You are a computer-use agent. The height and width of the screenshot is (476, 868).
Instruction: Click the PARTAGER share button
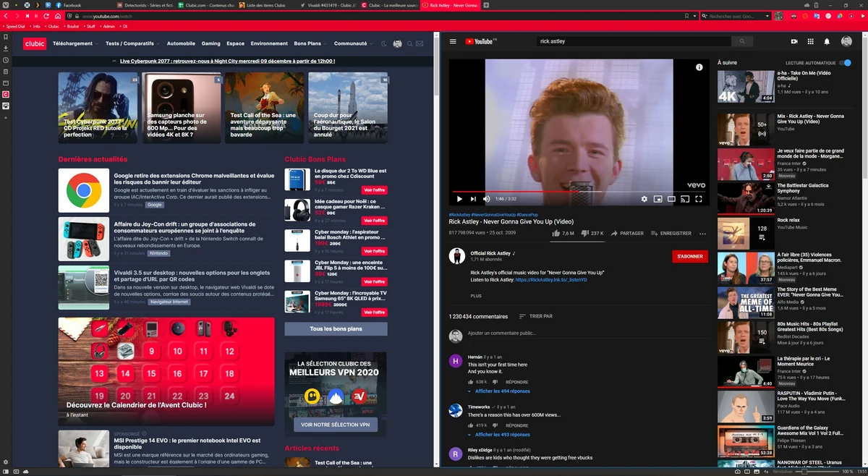(627, 234)
